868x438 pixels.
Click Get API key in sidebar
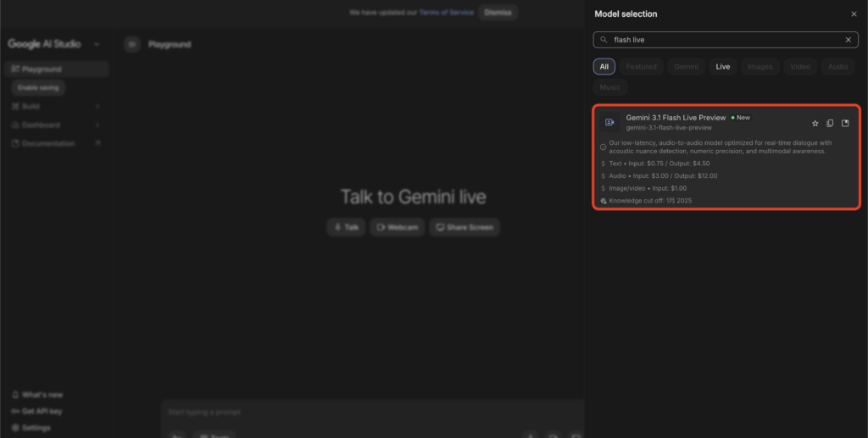click(36, 412)
